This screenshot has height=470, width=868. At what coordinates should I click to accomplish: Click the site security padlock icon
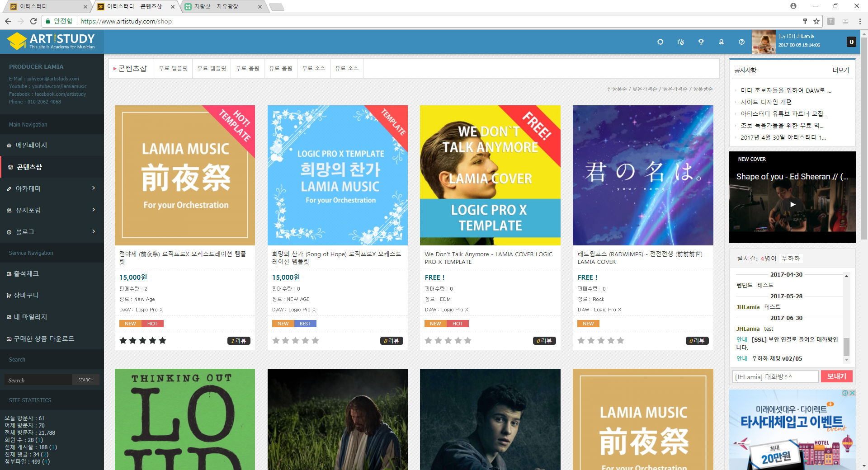[x=48, y=21]
